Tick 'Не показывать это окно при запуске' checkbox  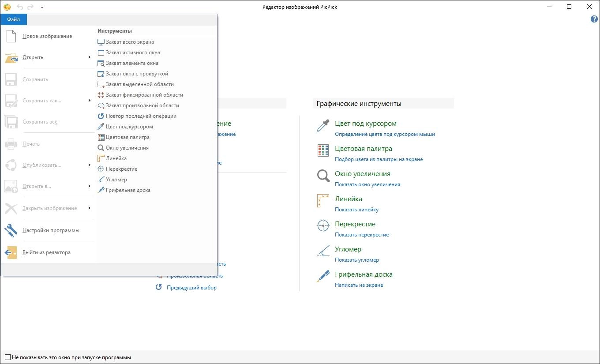point(7,357)
